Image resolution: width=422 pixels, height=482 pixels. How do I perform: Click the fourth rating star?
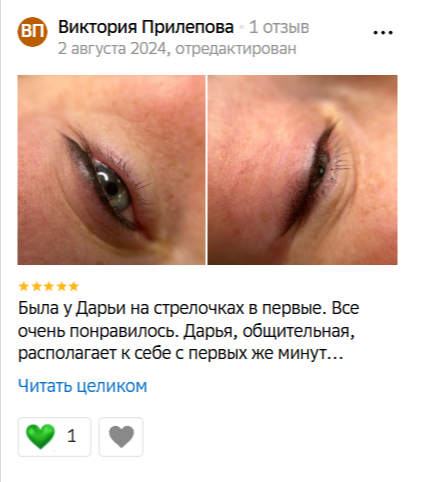coord(61,286)
